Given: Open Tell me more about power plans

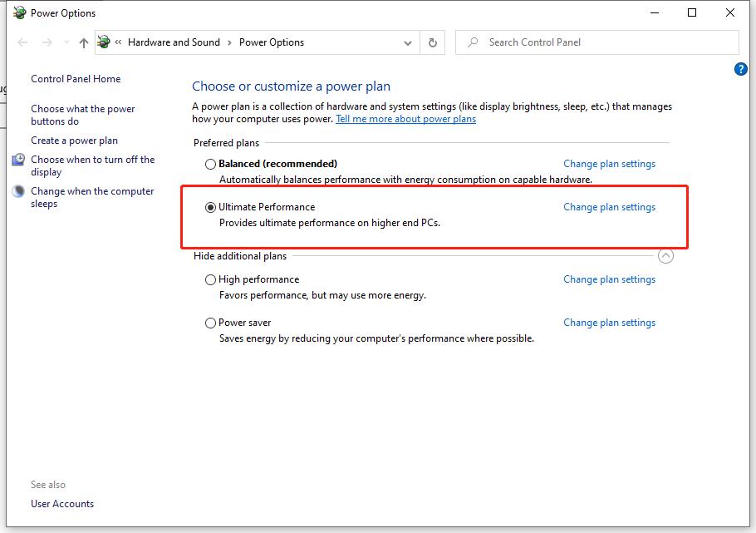Looking at the screenshot, I should coord(406,119).
